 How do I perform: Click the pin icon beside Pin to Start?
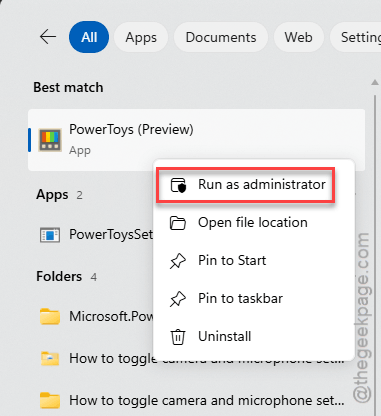pyautogui.click(x=178, y=261)
